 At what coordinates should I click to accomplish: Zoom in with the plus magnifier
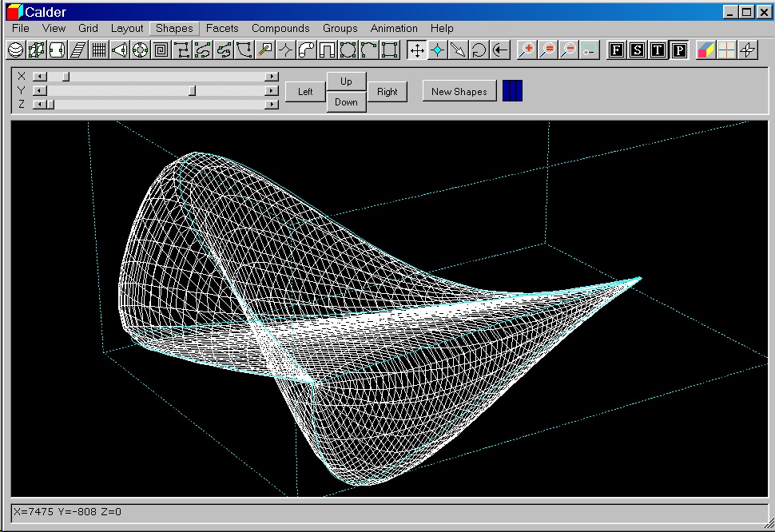tap(527, 50)
